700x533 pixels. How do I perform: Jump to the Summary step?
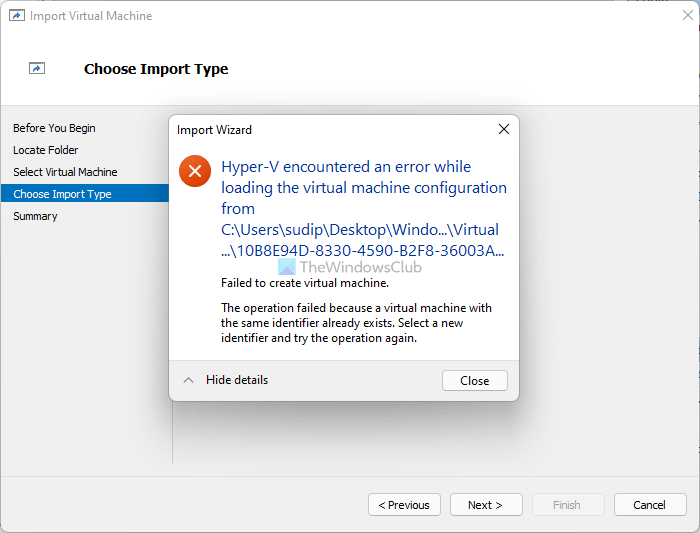(x=35, y=216)
